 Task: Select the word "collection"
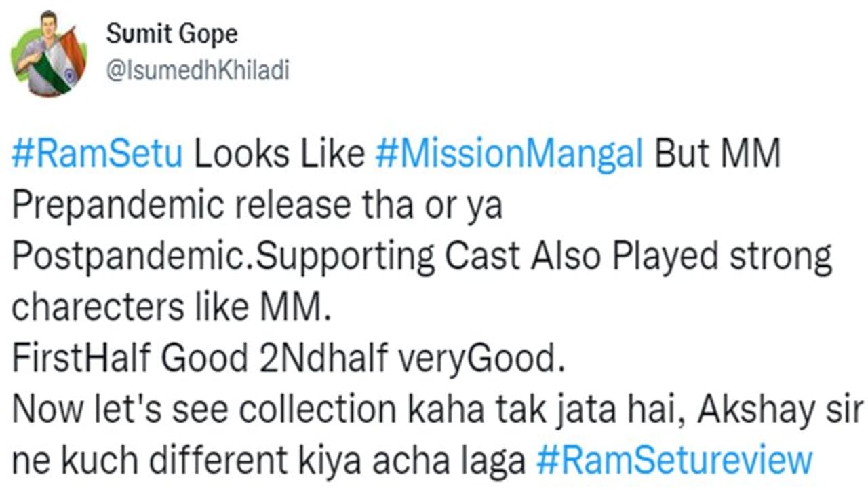(x=329, y=411)
